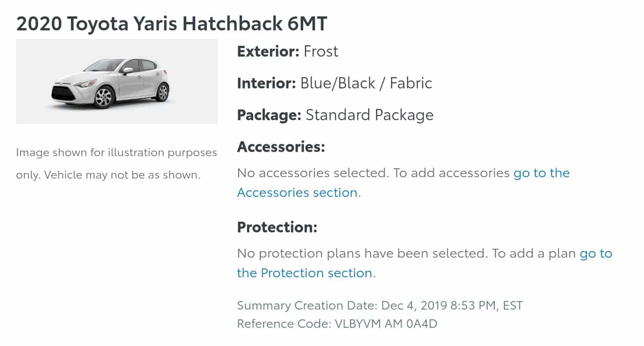
Task: Select the bold Package label
Action: 269,115
